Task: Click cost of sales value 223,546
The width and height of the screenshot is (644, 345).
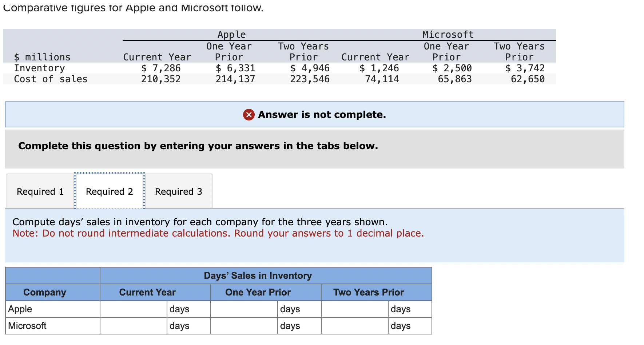Action: pyautogui.click(x=310, y=79)
